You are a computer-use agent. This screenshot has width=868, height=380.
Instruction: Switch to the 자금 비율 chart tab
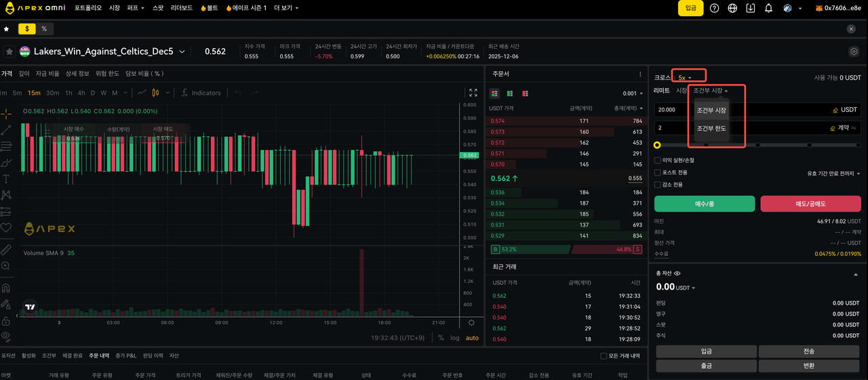[x=47, y=73]
